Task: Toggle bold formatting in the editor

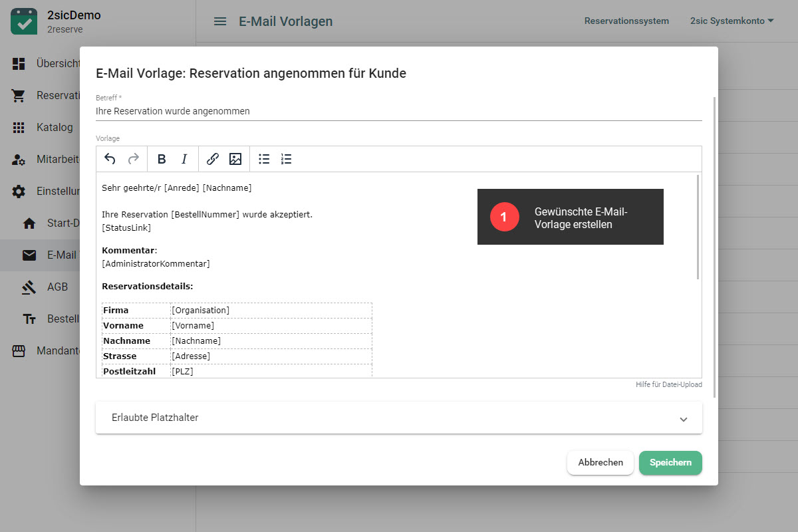Action: click(x=162, y=159)
